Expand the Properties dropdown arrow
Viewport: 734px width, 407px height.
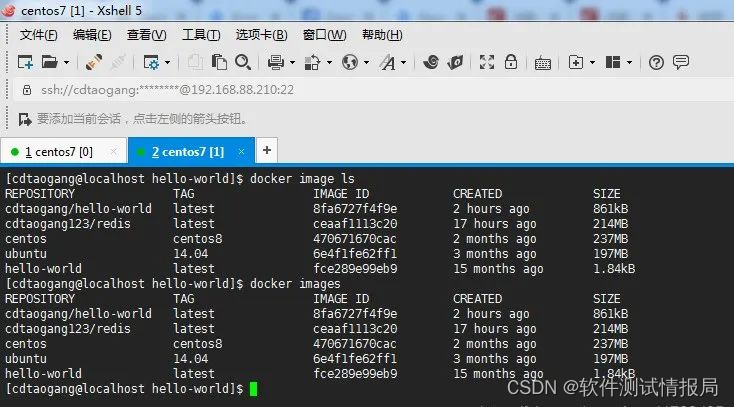168,62
